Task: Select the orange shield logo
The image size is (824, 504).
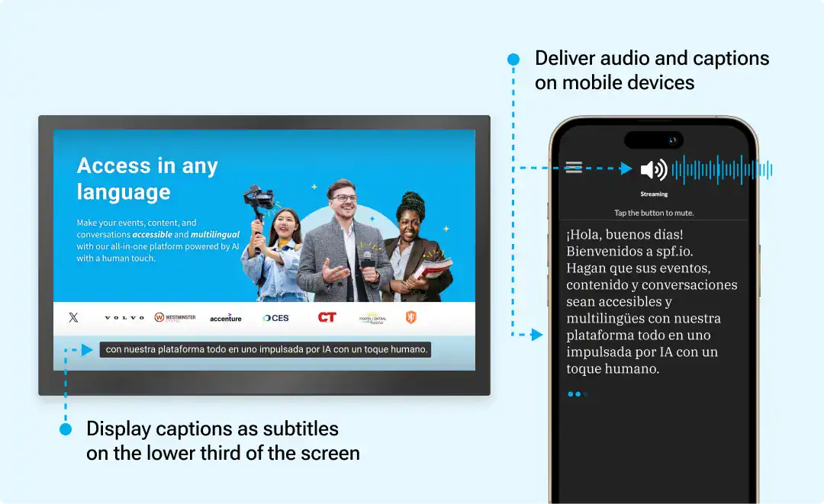Action: point(410,318)
